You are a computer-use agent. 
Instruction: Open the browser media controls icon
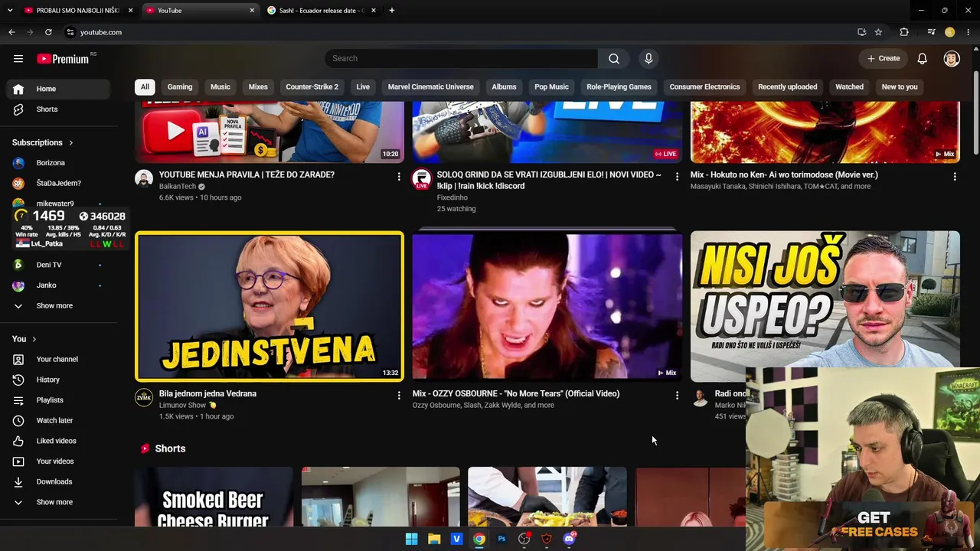(931, 32)
